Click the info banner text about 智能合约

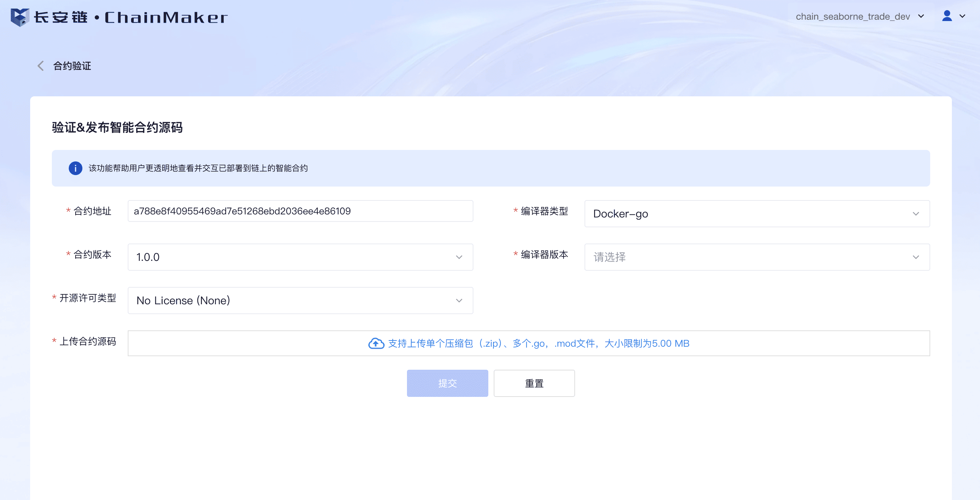(198, 168)
